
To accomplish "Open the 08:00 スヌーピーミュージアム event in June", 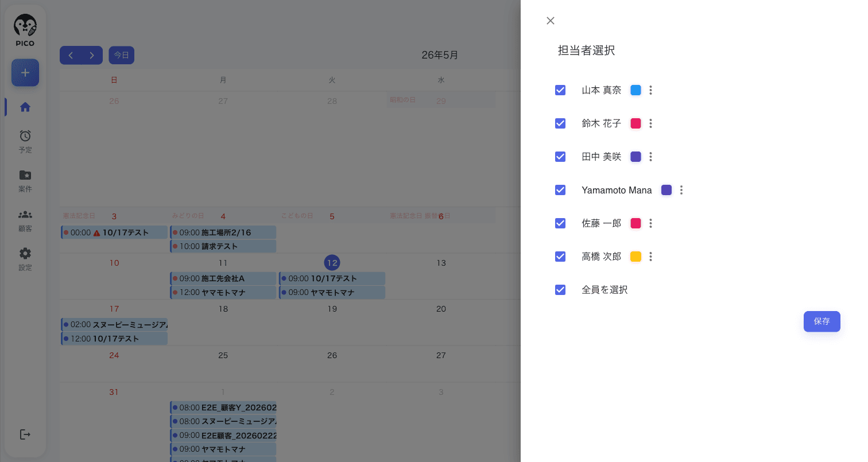I will point(223,421).
